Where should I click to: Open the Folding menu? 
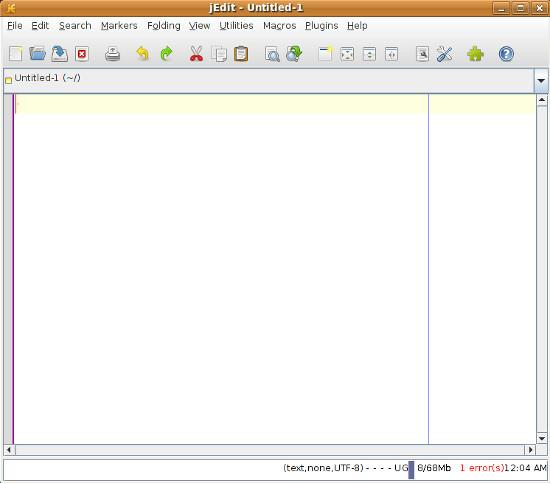[x=164, y=26]
